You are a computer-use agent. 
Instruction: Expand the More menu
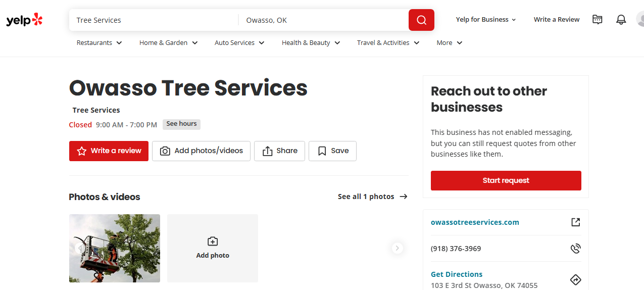[450, 43]
